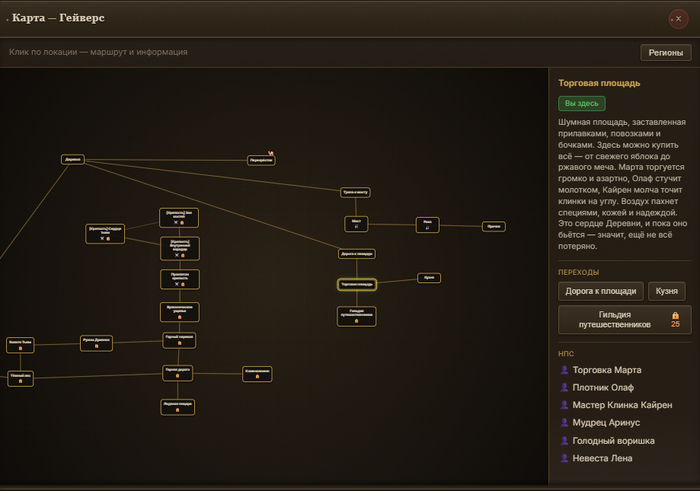
Task: Click the avatar icon beside Плотник Олаф
Action: [564, 387]
